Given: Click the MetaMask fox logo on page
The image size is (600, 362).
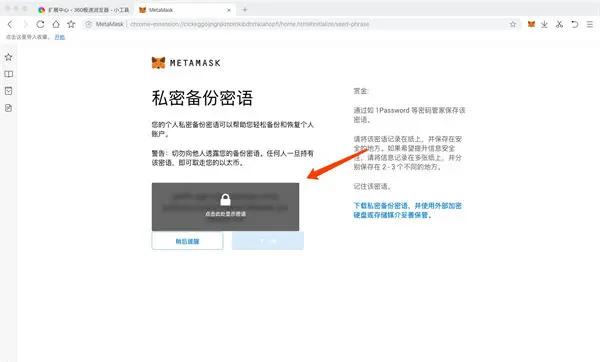Looking at the screenshot, I should [158, 63].
